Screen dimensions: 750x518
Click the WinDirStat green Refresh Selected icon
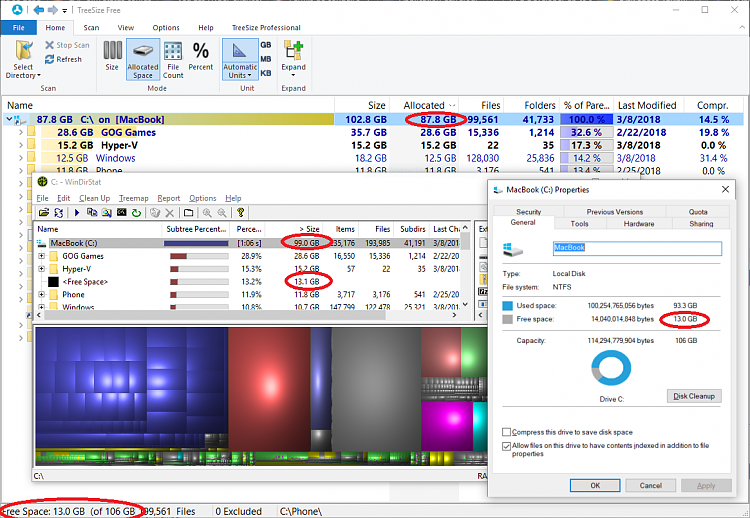coord(136,213)
